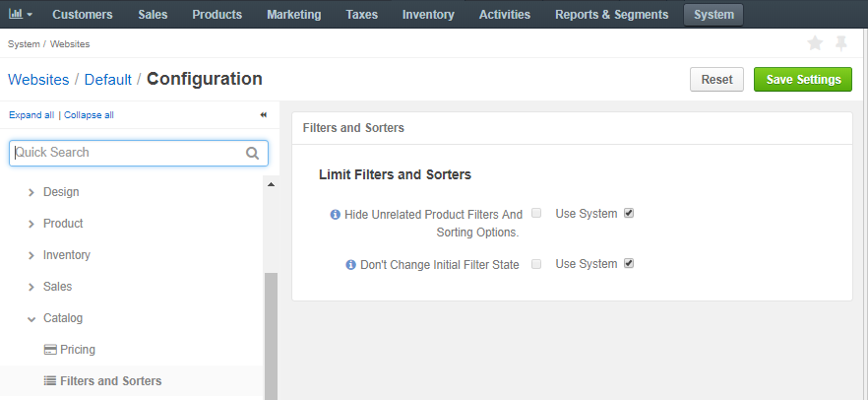Click info icon for Don't Change Initial Filter State
Image resolution: width=868 pixels, height=400 pixels.
[x=350, y=265]
